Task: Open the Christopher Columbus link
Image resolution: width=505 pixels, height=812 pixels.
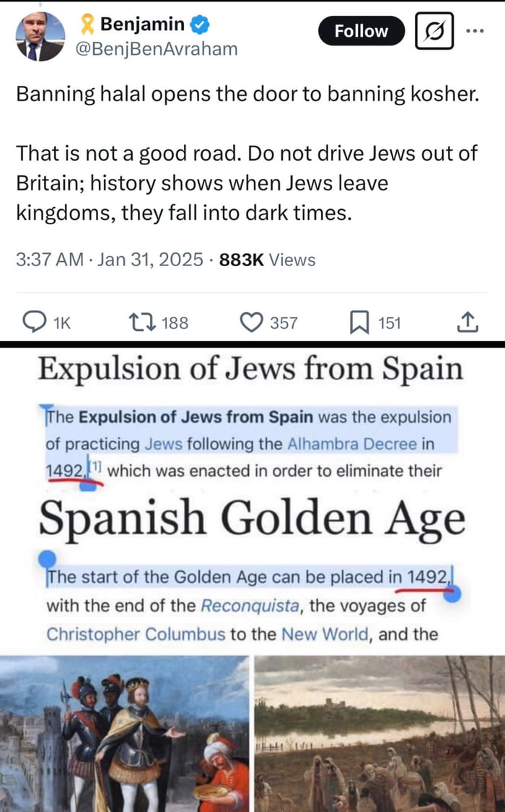Action: pos(135,634)
